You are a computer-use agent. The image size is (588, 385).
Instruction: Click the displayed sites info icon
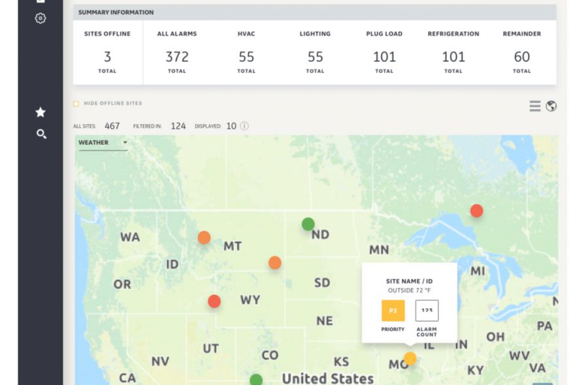coord(244,126)
